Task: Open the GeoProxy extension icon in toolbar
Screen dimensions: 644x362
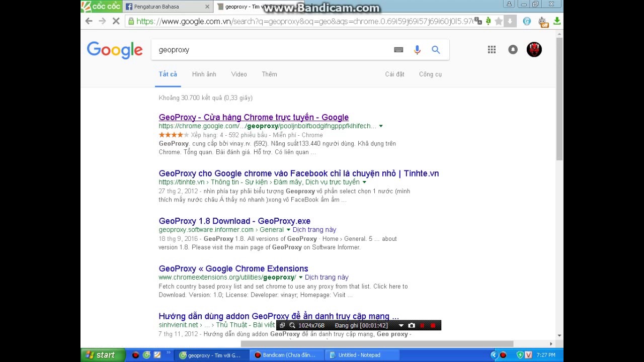Action: point(542,22)
